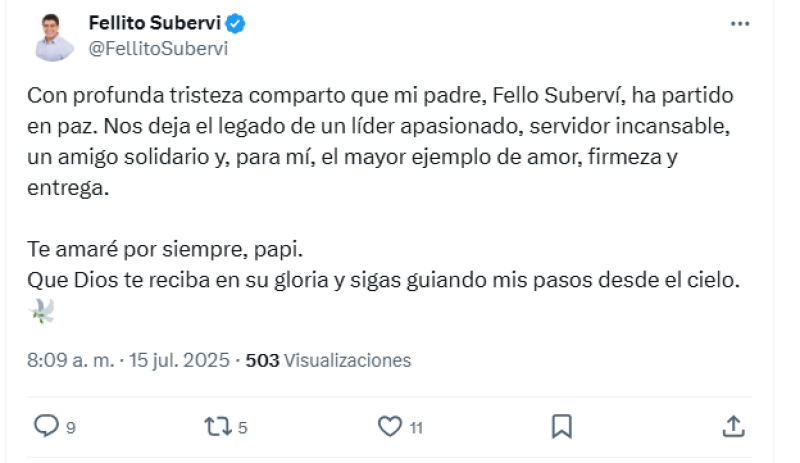This screenshot has width=800, height=463.
Task: Bookmark this tweet
Action: click(x=562, y=426)
